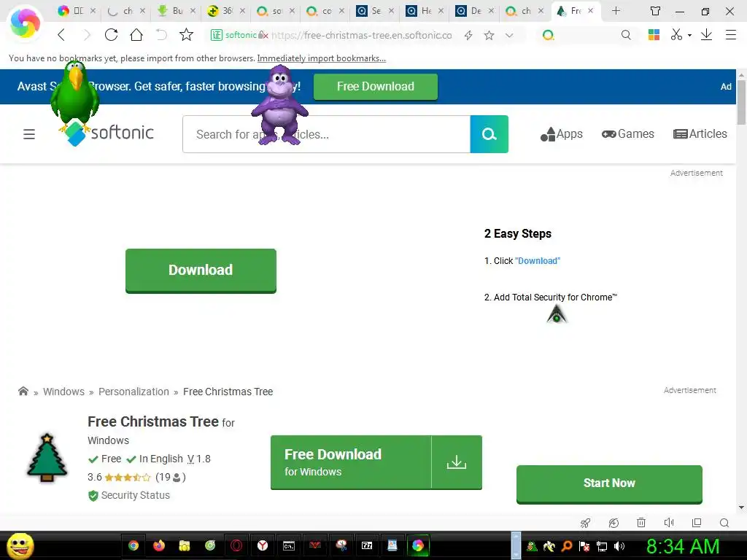This screenshot has height=560, width=747.
Task: Click the 'Free Download for Windows' button
Action: (351, 462)
